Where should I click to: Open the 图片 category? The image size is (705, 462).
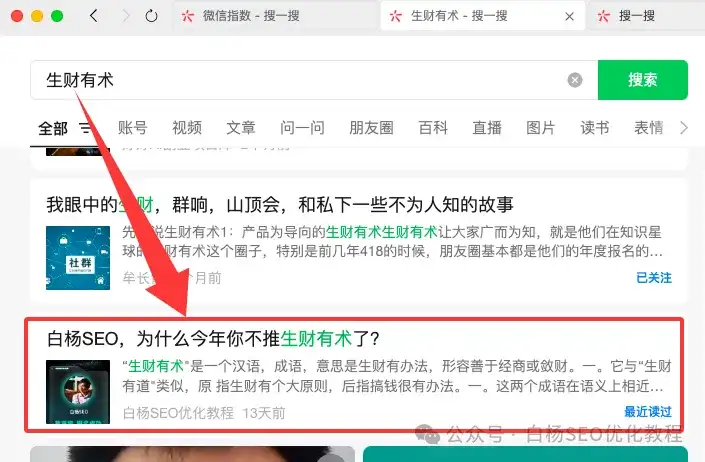click(x=541, y=128)
